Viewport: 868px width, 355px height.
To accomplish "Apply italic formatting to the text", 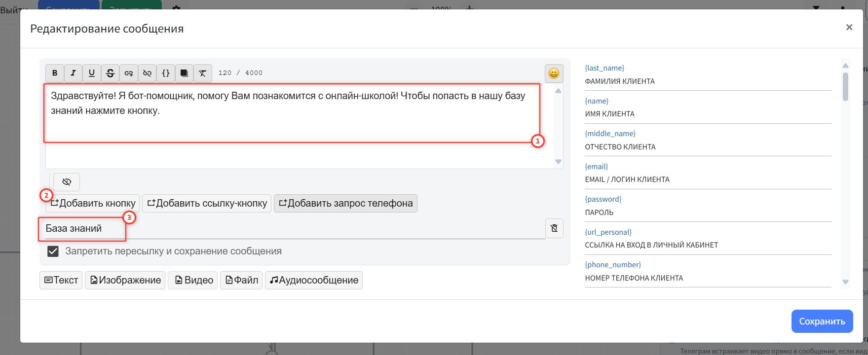I will [x=73, y=73].
